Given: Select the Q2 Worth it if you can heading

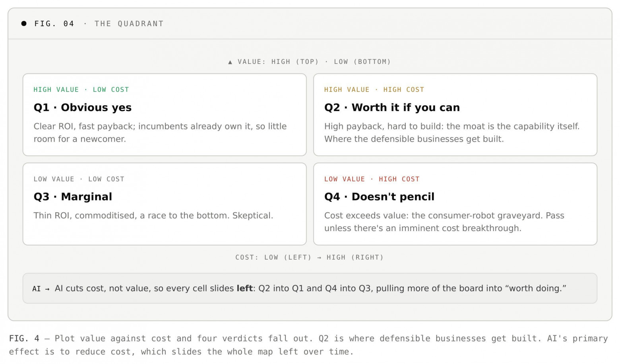Looking at the screenshot, I should point(392,108).
